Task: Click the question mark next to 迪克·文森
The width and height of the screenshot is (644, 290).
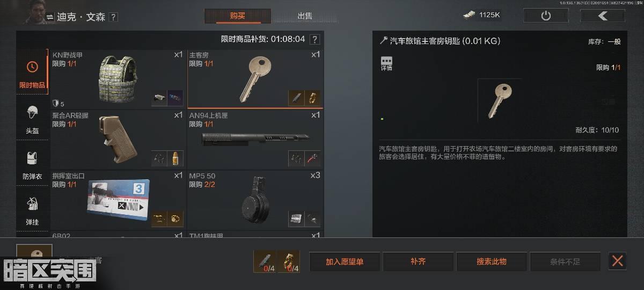Action: [x=113, y=17]
